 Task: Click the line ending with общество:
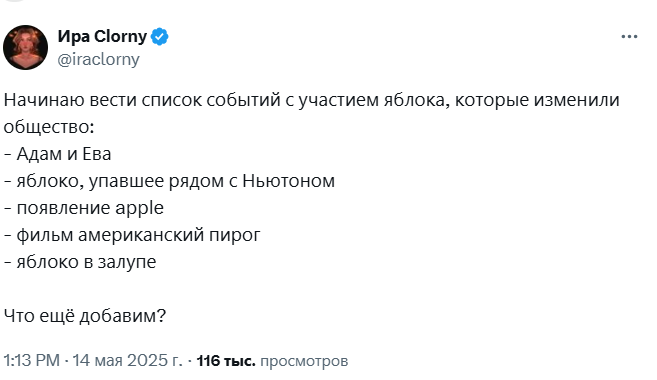49,127
